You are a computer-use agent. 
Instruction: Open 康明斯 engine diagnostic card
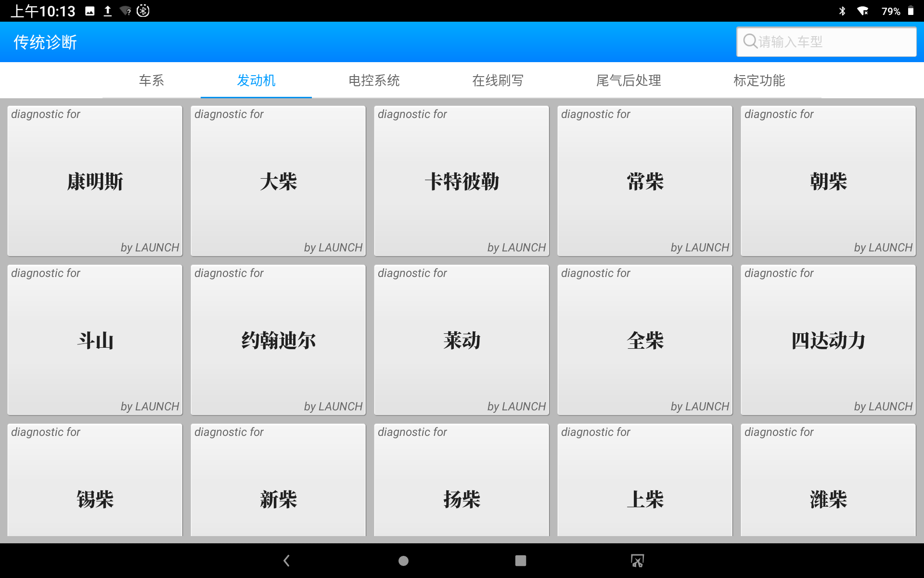(95, 181)
